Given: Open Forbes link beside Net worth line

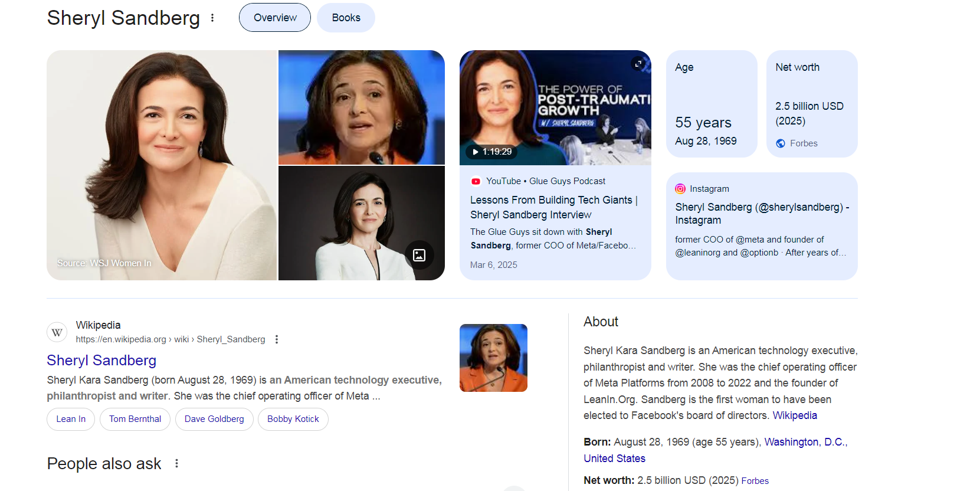Looking at the screenshot, I should click(755, 481).
